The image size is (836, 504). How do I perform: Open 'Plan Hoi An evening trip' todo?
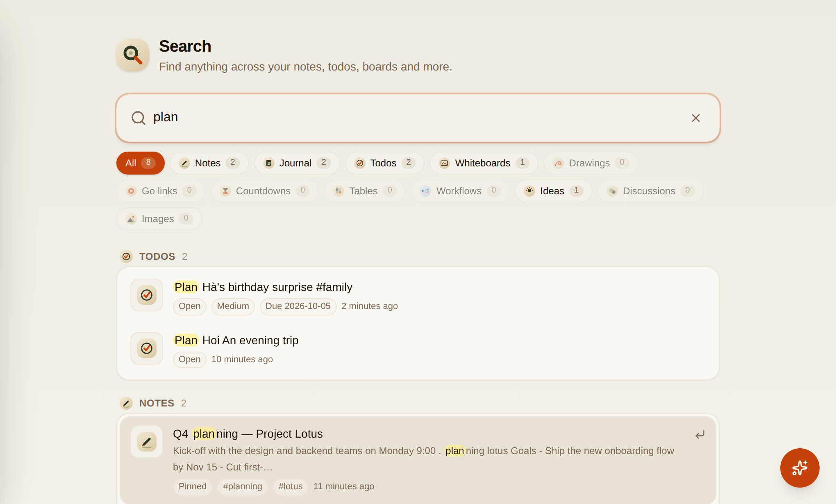pyautogui.click(x=418, y=350)
